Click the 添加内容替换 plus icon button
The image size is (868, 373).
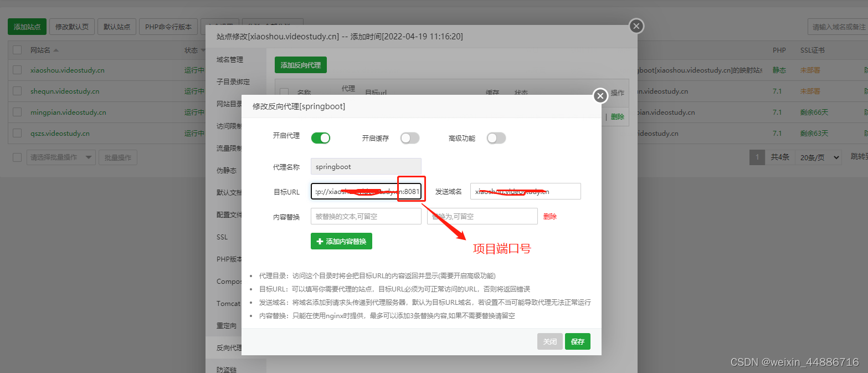click(x=320, y=241)
